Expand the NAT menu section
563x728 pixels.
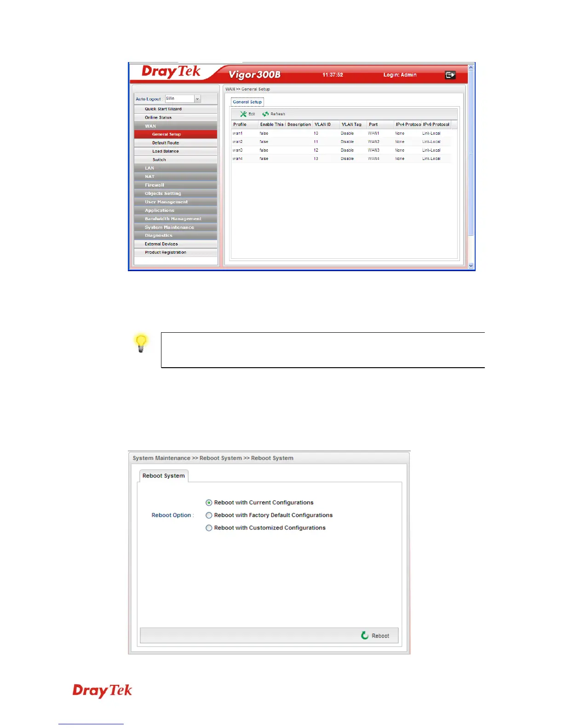coord(176,176)
